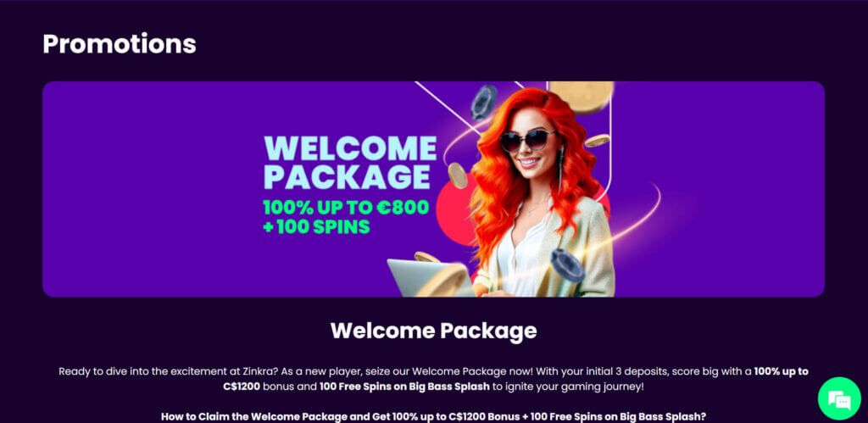Viewport: 868px width, 423px height.
Task: Open the live chat widget
Action: [x=839, y=398]
